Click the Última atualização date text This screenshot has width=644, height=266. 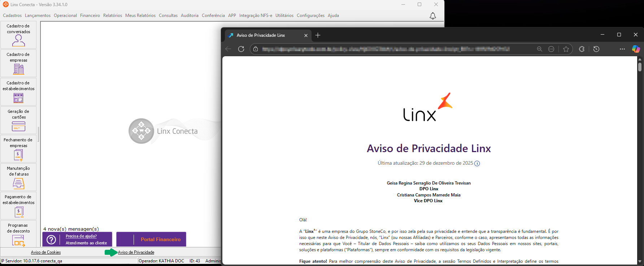pos(425,163)
